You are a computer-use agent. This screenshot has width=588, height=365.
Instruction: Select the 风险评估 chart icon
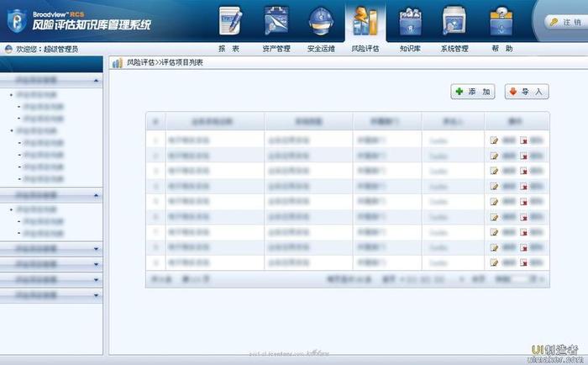pos(365,21)
